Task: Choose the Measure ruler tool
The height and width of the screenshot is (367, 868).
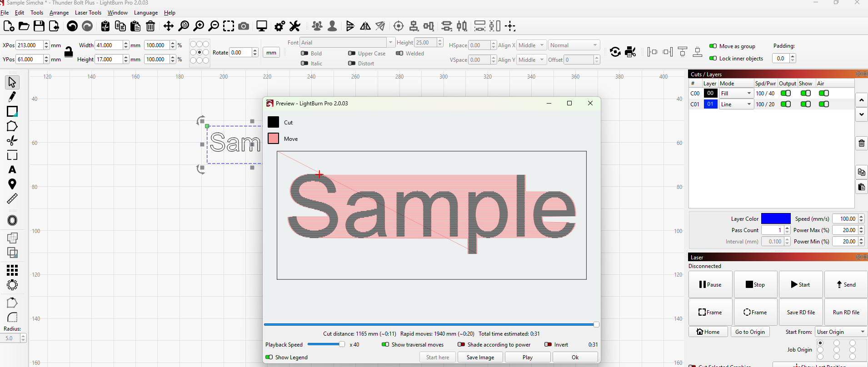Action: [12, 198]
